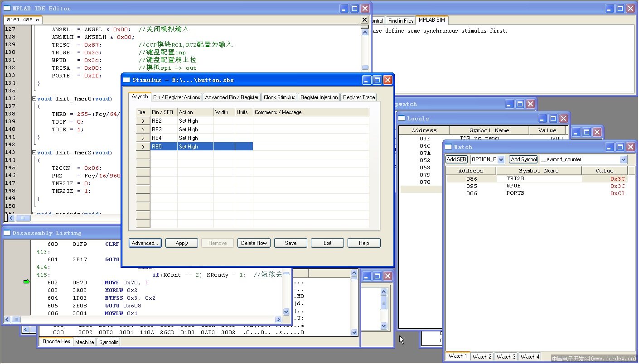
Task: Fire the RB3 Set High stimulus
Action: pos(143,129)
